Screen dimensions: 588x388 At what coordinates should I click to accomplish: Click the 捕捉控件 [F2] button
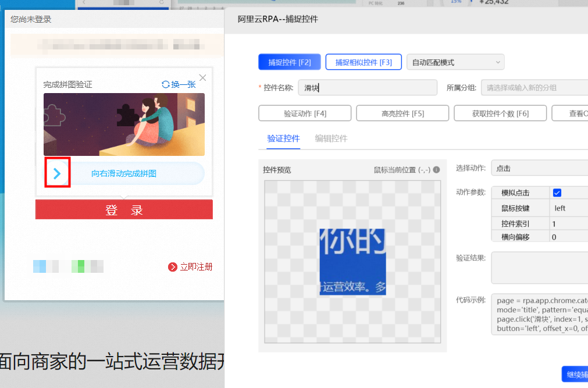(x=290, y=62)
